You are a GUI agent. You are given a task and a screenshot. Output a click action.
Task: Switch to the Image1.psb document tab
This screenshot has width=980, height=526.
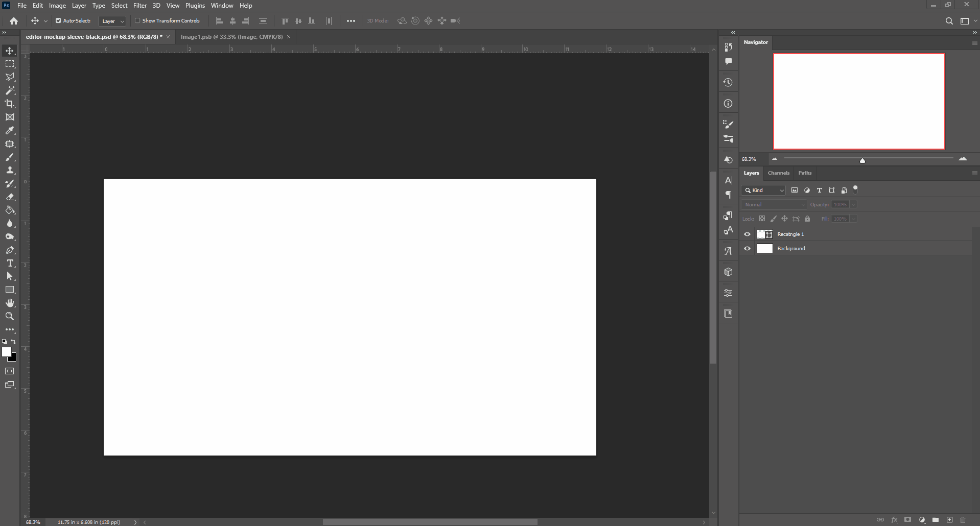(x=231, y=37)
